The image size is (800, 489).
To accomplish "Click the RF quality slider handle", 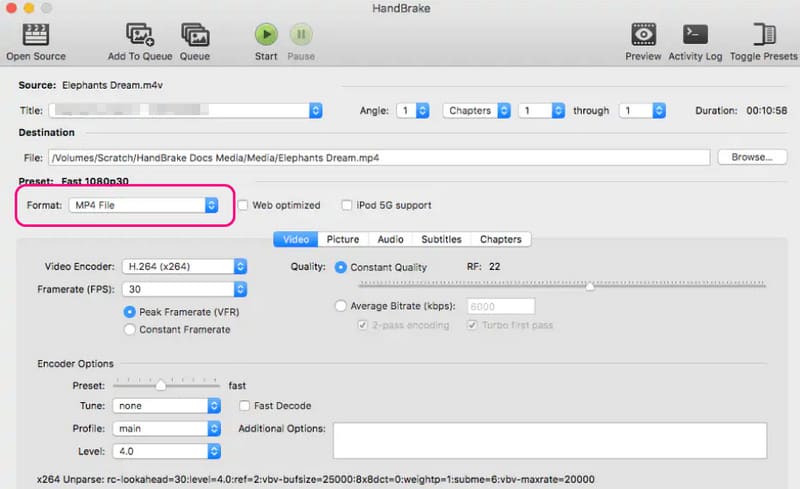I will (x=590, y=286).
